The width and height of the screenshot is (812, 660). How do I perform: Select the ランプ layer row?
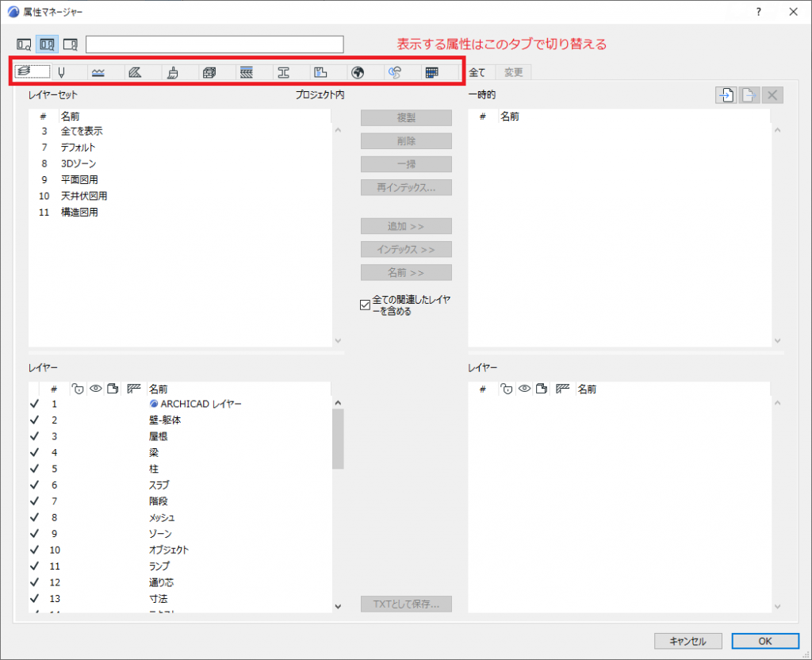coord(180,566)
